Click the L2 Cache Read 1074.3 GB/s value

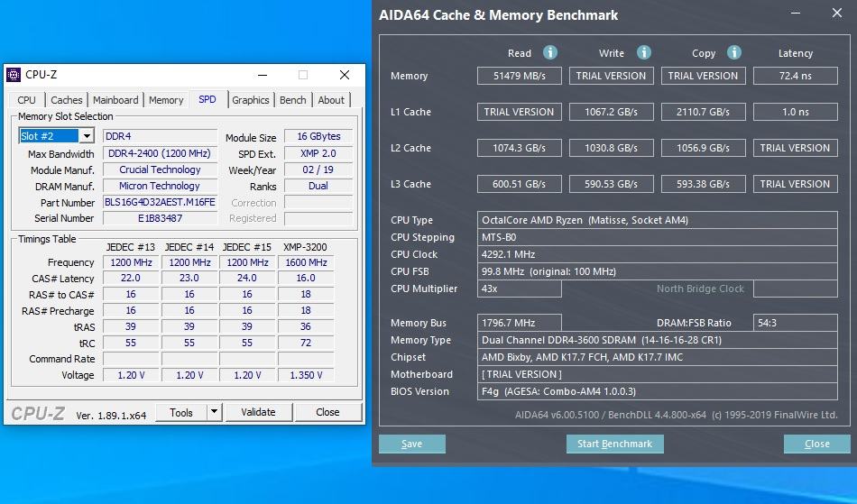[x=520, y=148]
